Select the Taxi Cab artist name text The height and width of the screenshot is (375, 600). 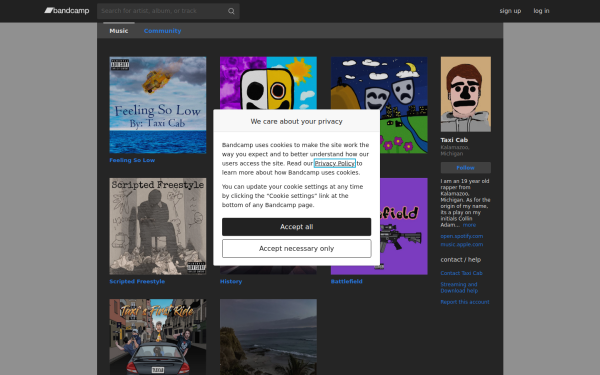tap(454, 140)
